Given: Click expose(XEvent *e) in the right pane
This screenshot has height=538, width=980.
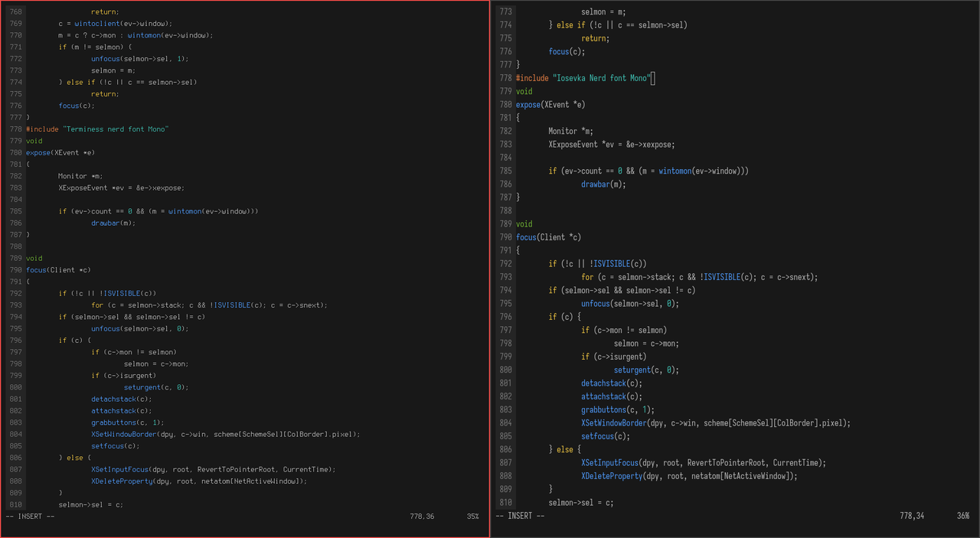Looking at the screenshot, I should tap(550, 105).
